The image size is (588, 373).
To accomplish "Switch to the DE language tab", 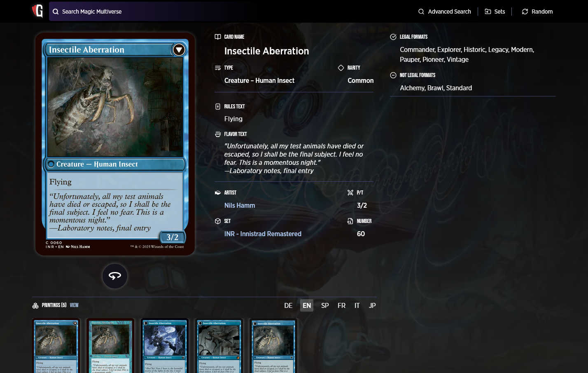I will click(288, 305).
